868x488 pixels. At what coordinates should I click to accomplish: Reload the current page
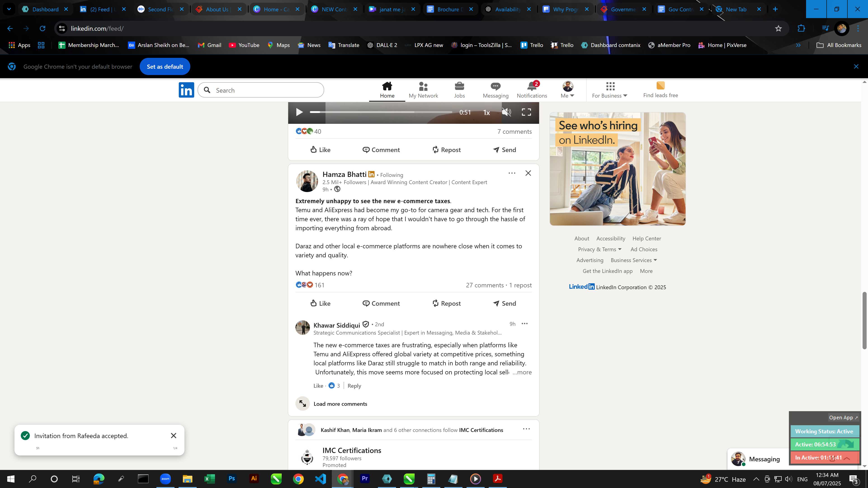click(42, 29)
